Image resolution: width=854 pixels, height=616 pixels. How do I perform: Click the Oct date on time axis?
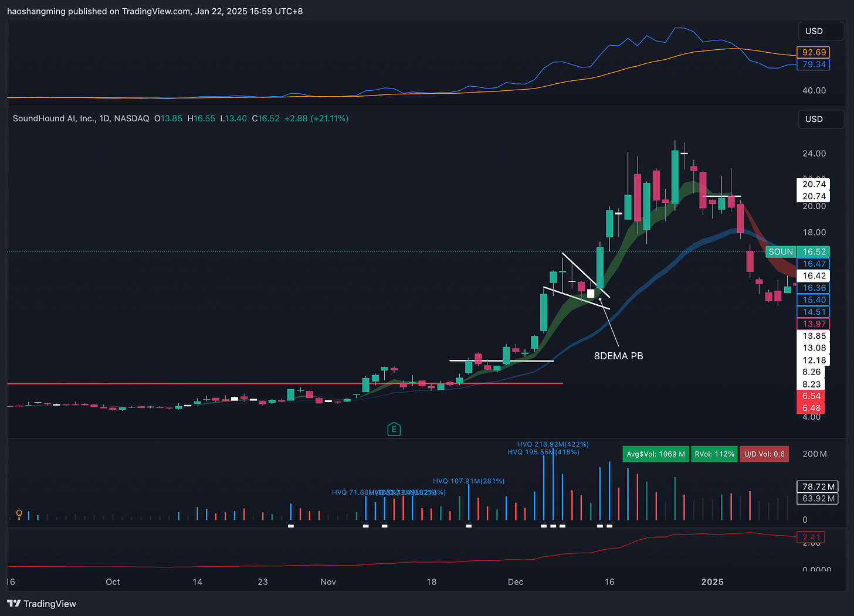point(113,582)
